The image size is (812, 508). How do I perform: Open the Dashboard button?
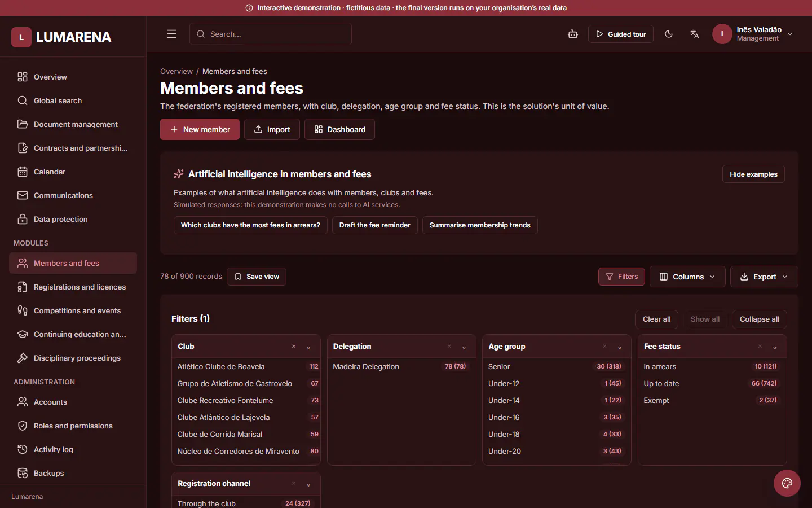pos(339,129)
